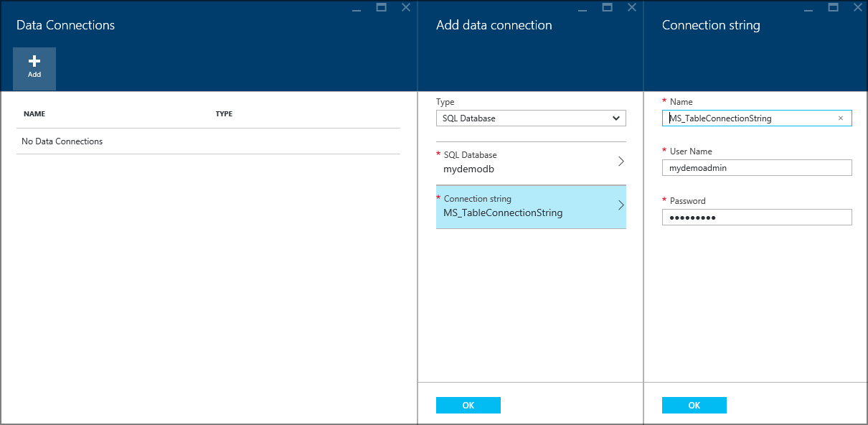Click inside the Password field
The image size is (868, 425).
757,217
